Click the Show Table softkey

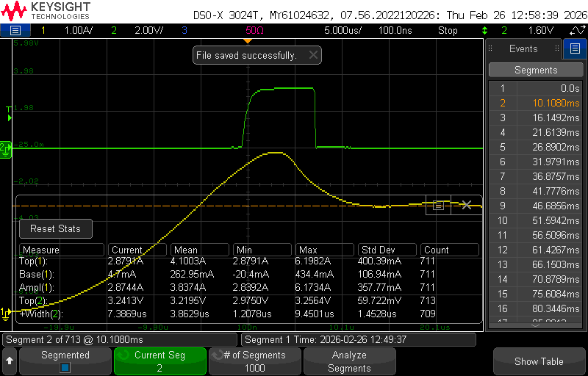[539, 361]
